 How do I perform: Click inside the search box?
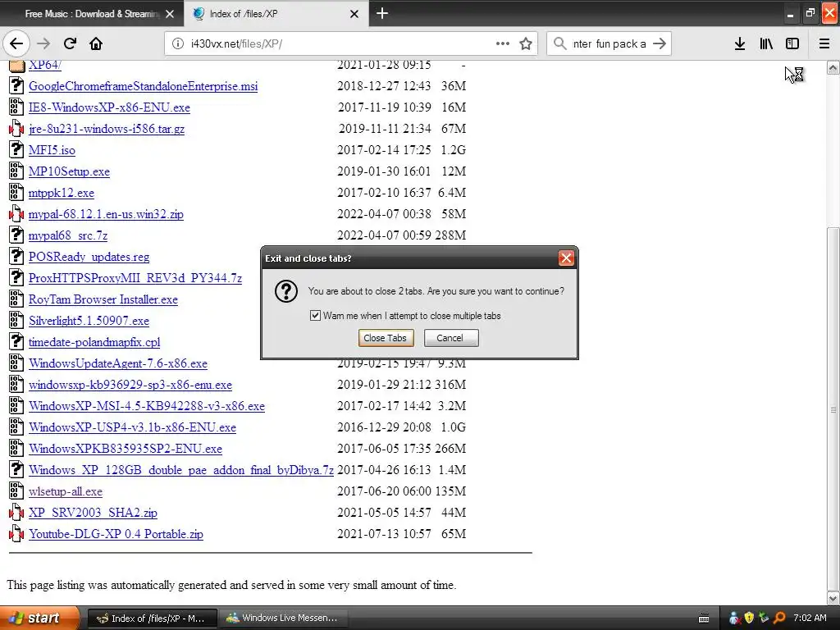(x=609, y=43)
